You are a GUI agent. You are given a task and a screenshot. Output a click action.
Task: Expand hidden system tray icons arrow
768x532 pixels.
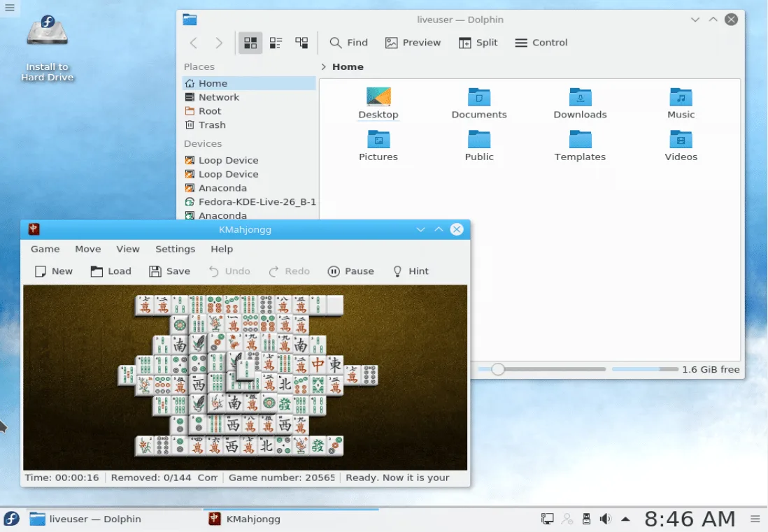click(x=625, y=519)
